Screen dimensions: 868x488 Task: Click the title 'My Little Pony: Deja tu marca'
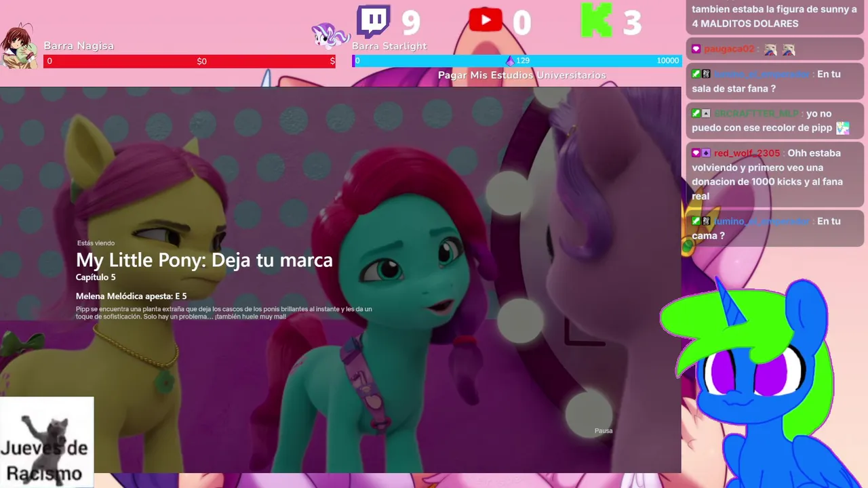click(x=204, y=260)
